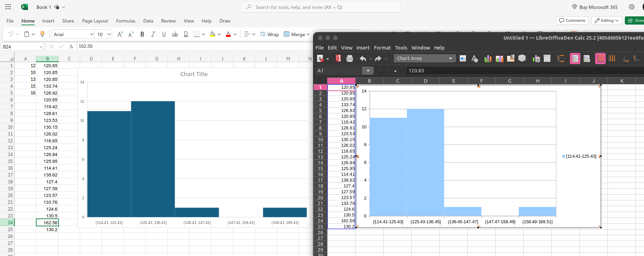Click the Chart Type icon in LibreOffice
This screenshot has width=644, height=256.
click(488, 58)
